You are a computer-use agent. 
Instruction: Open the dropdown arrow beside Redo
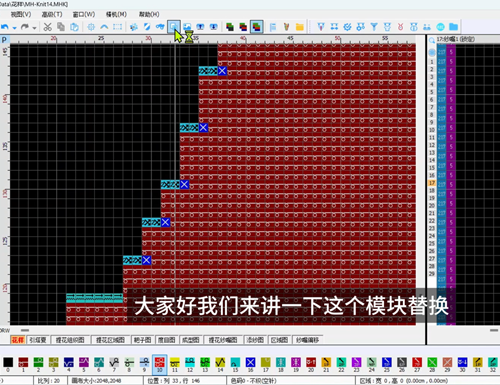pos(34,28)
